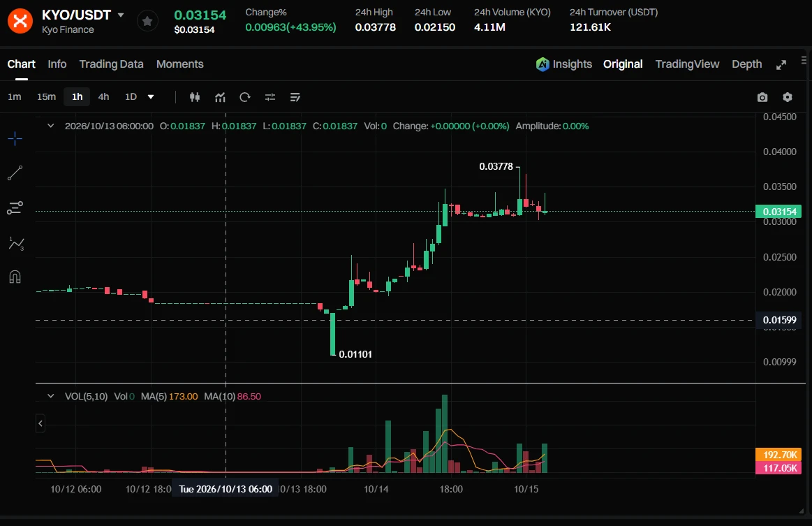The height and width of the screenshot is (526, 812).
Task: Switch to the Trading Data tab
Action: (x=111, y=64)
